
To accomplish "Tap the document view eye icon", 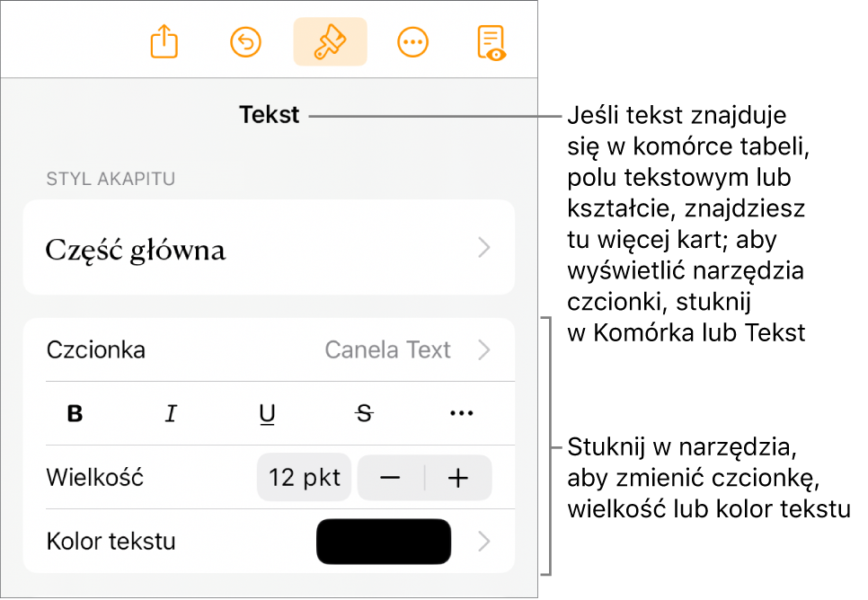I will click(492, 42).
